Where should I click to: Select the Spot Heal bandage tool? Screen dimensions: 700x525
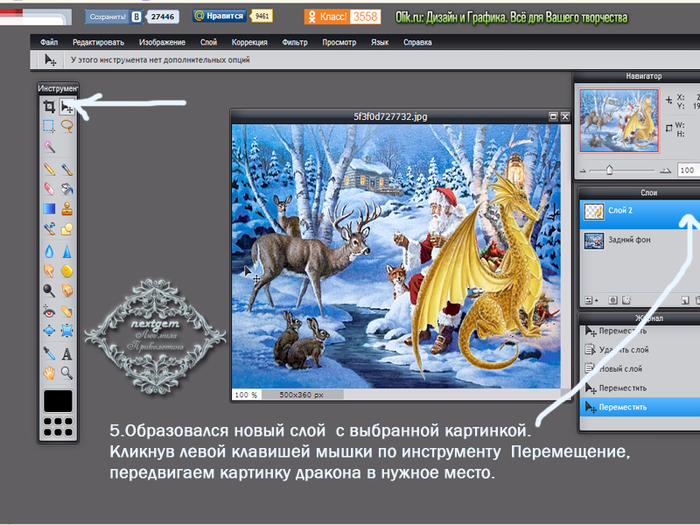click(x=67, y=311)
